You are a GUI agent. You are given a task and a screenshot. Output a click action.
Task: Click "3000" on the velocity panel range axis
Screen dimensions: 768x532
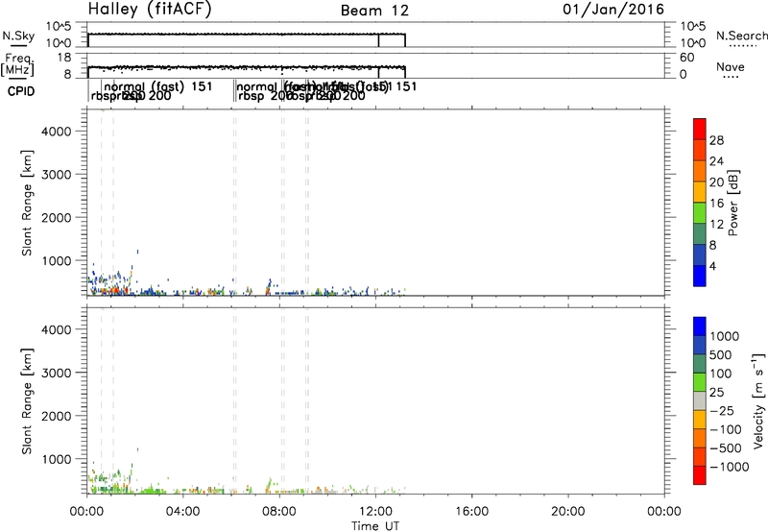(x=57, y=373)
